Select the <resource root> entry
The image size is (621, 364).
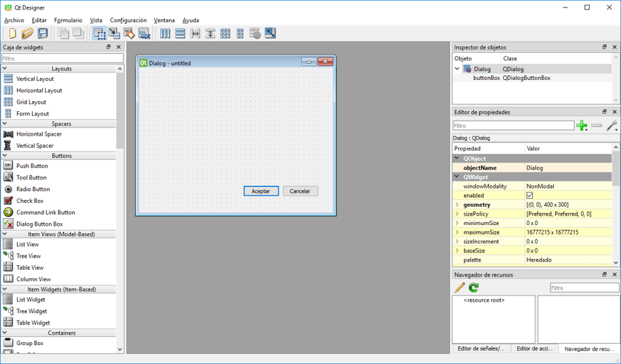pos(484,300)
